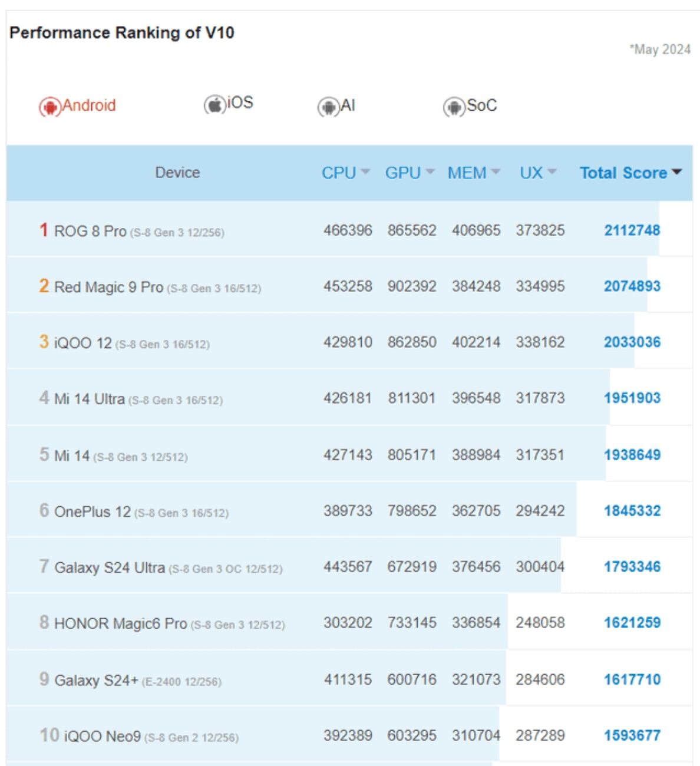This screenshot has width=700, height=766.
Task: Click the robot icon next to AI
Action: coord(328,107)
